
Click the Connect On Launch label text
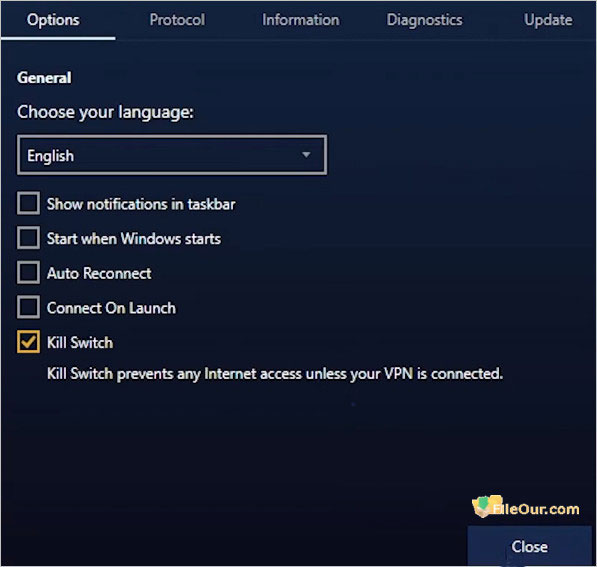tap(111, 308)
